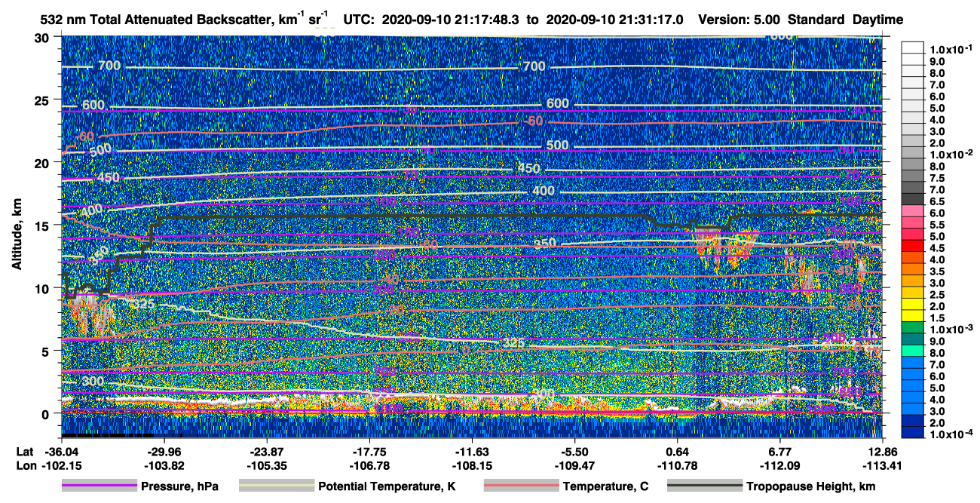This screenshot has width=980, height=503.
Task: Click the latitude value '-23.87'
Action: click(266, 451)
